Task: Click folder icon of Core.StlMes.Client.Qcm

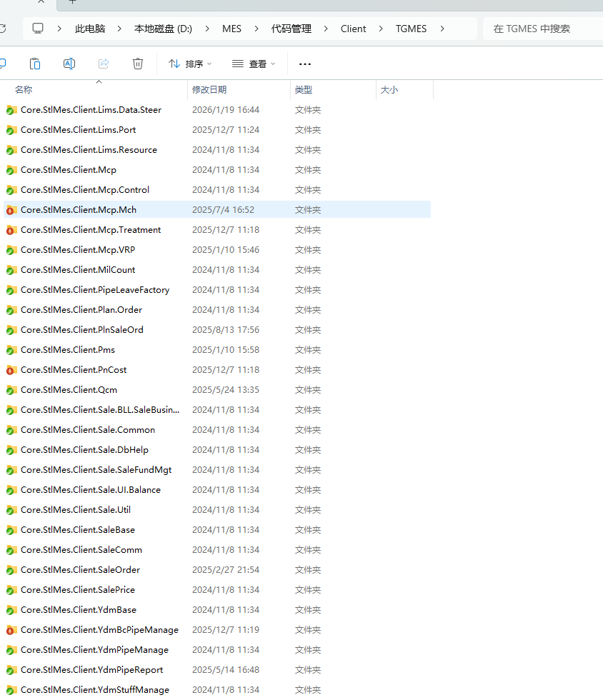Action: (11, 390)
